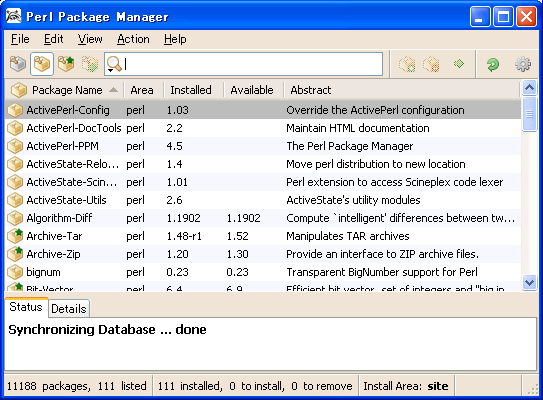This screenshot has width=543, height=400.
Task: Open the View menu
Action: [90, 39]
